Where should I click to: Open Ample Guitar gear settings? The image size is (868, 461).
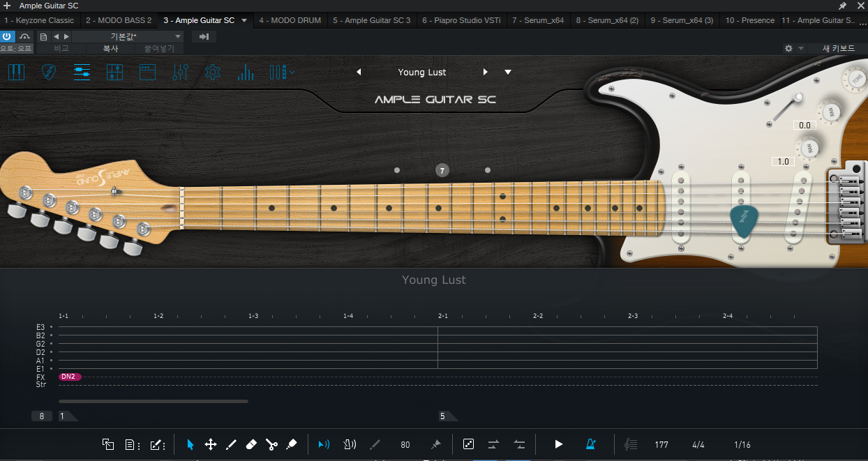213,72
